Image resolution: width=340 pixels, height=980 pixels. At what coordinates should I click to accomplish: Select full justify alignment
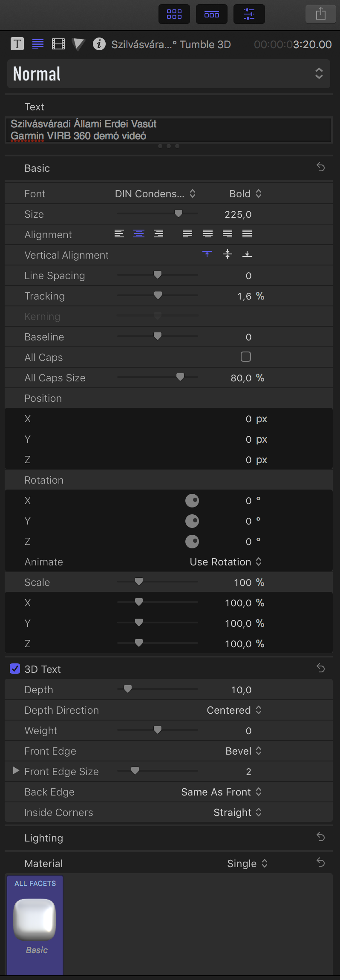[247, 233]
